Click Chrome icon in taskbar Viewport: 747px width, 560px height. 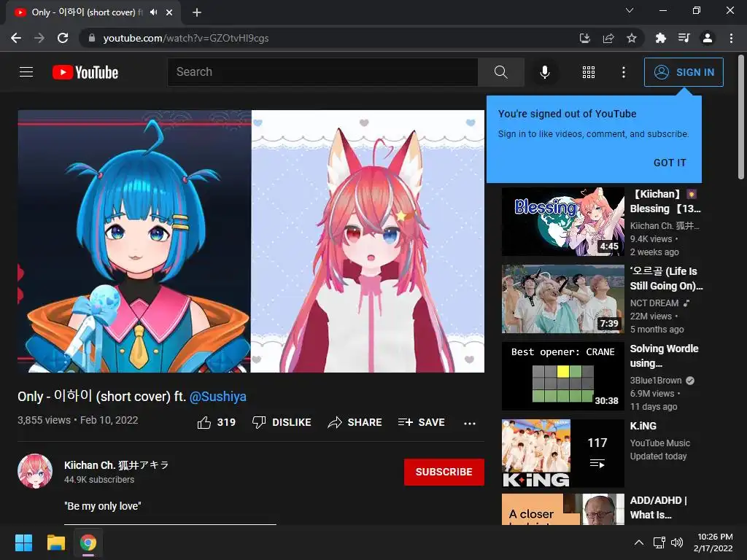(88, 542)
